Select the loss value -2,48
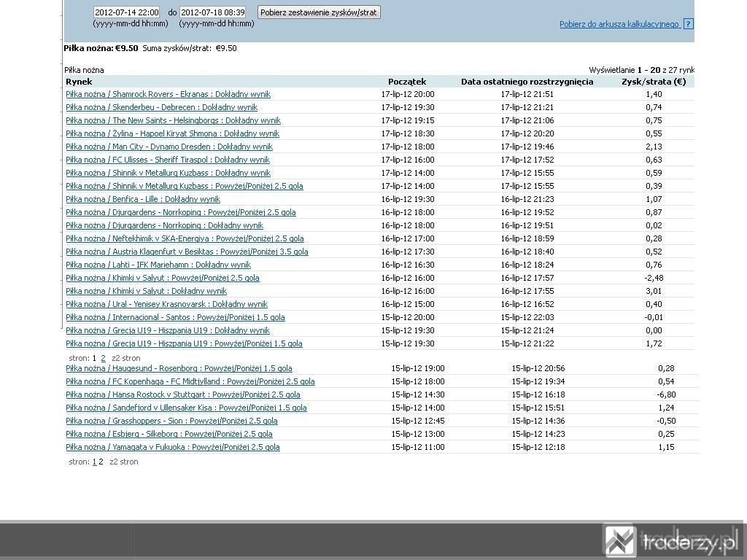The width and height of the screenshot is (747, 560). (x=654, y=278)
